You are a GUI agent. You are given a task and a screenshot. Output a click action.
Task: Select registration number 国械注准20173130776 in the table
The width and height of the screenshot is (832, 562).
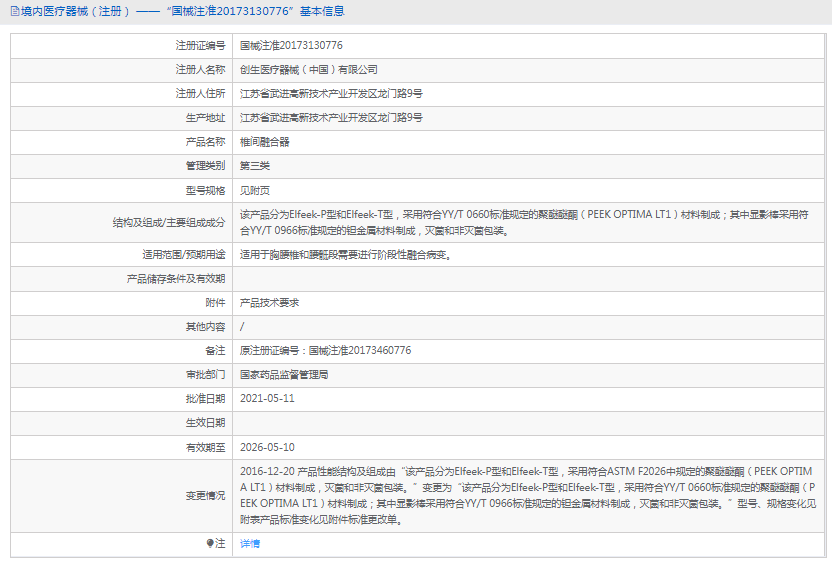pos(291,46)
